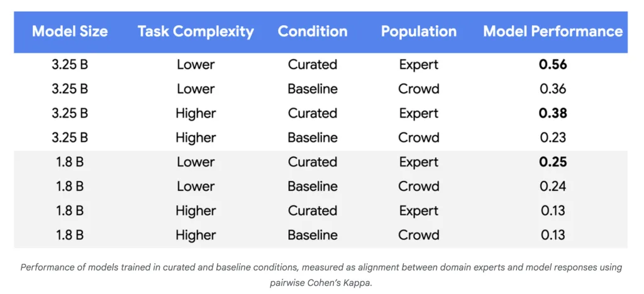Click Crowd in the 0.36 row
Image resolution: width=644 pixels, height=294 pixels.
pos(418,89)
